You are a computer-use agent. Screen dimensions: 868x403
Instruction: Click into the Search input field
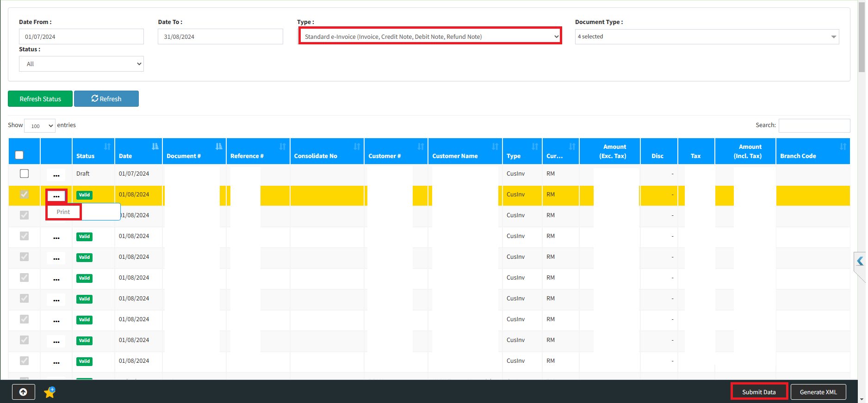point(814,125)
